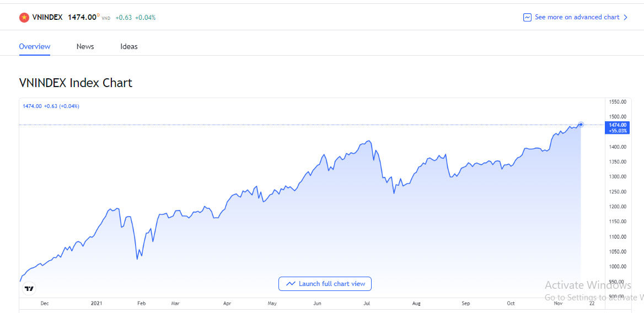The image size is (644, 313).
Task: Click the chevron arrow after advanced chart link
Action: click(625, 18)
